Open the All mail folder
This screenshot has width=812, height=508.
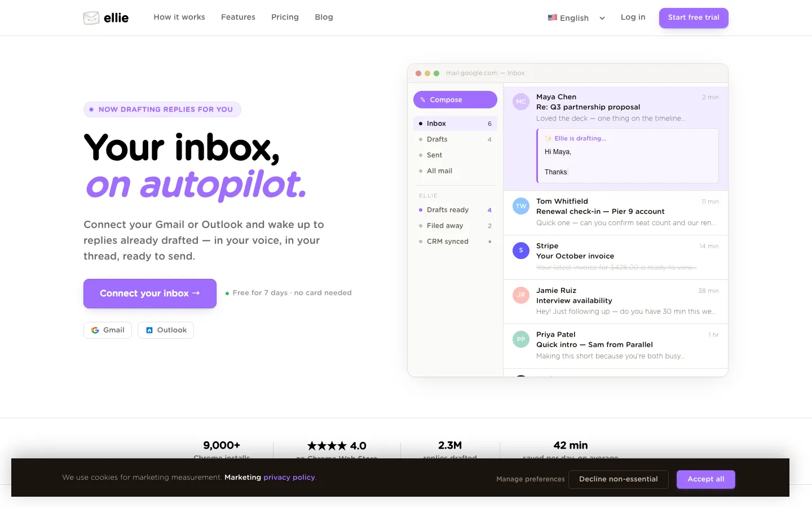point(455,171)
